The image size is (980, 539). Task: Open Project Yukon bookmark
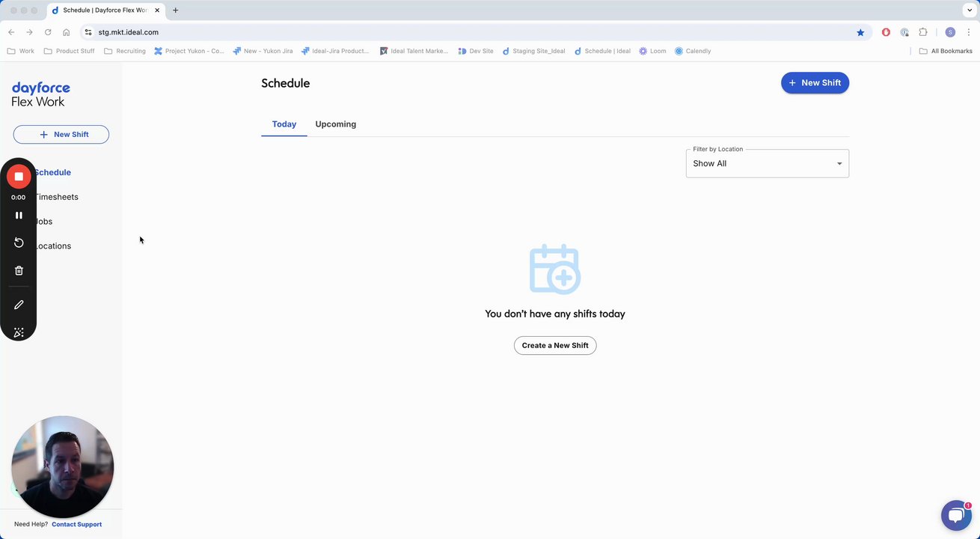pos(189,51)
